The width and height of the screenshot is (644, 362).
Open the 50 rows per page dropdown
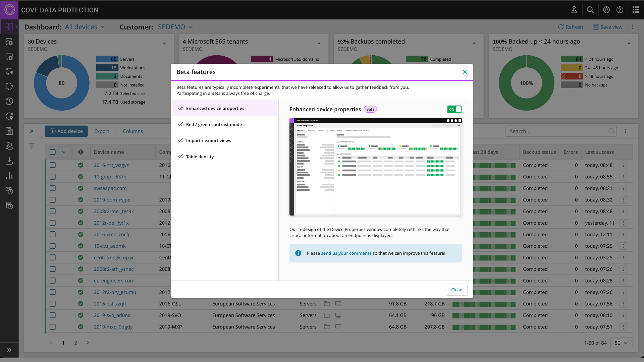(x=621, y=343)
